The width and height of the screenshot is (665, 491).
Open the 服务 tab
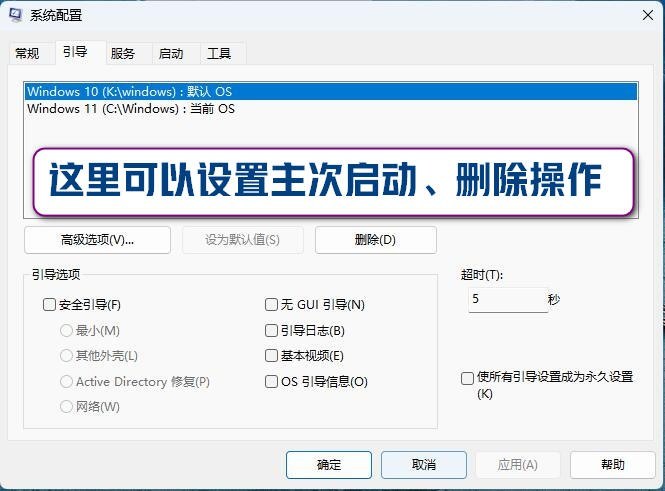click(123, 53)
